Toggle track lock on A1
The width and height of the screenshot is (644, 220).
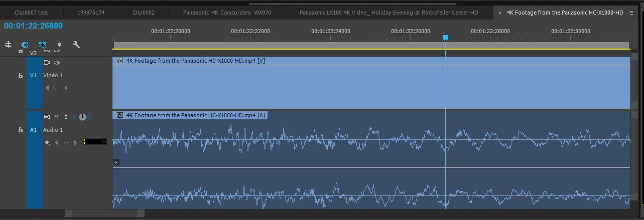pyautogui.click(x=21, y=130)
